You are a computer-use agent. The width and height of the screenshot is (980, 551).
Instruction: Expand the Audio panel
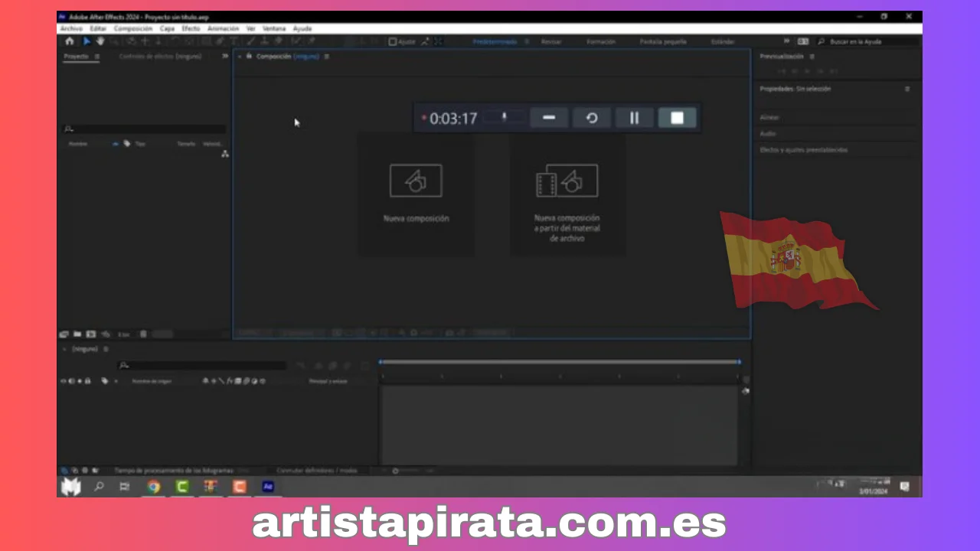point(768,133)
